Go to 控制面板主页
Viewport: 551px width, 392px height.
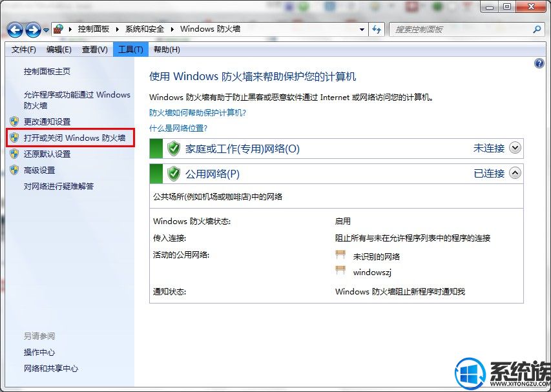pyautogui.click(x=47, y=72)
